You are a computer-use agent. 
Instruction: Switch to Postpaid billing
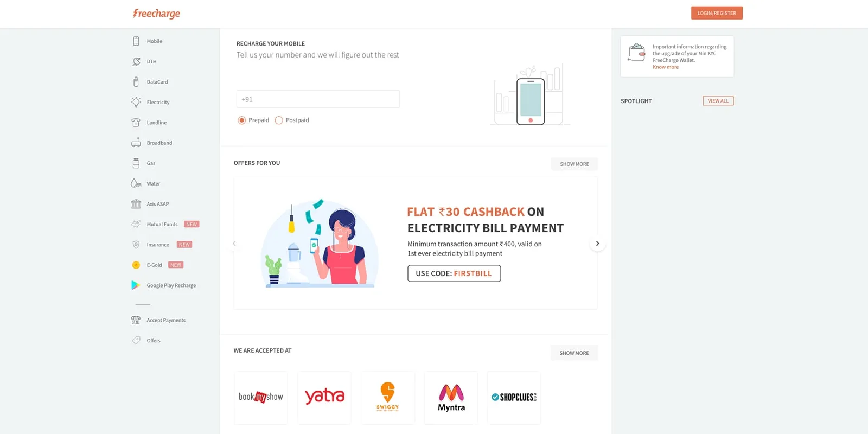[x=279, y=120]
